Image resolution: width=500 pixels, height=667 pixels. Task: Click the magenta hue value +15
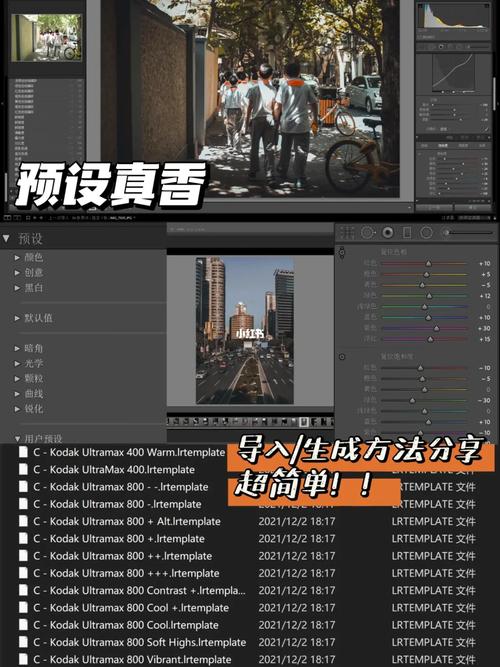tap(485, 339)
